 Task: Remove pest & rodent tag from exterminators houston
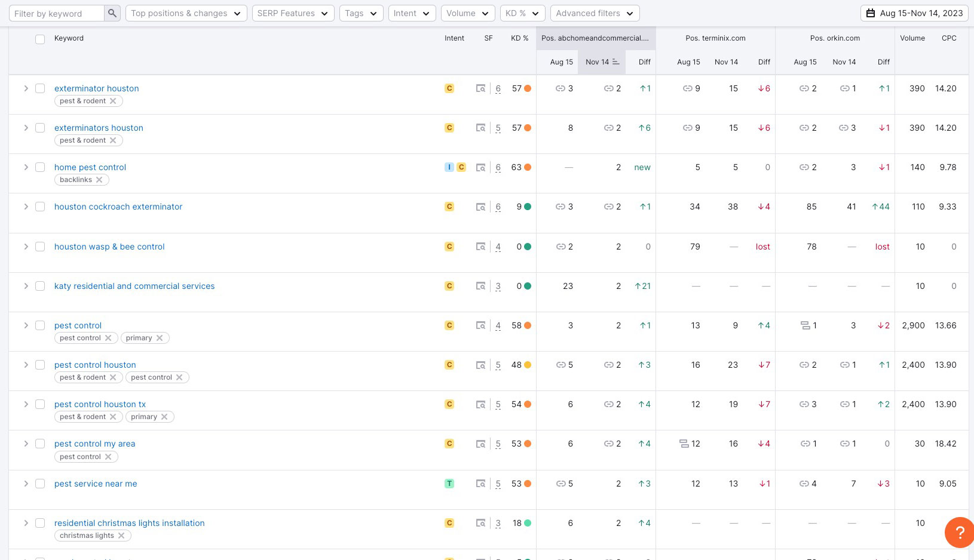tap(113, 140)
